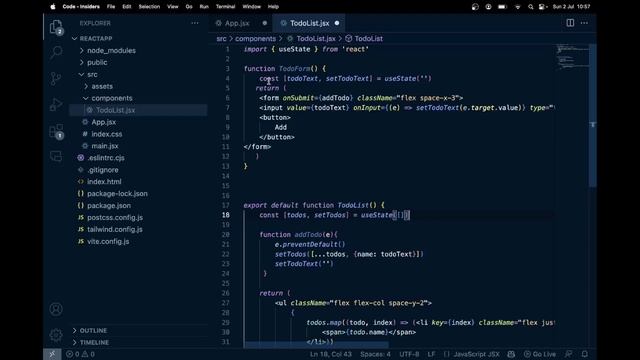The width and height of the screenshot is (640, 360).
Task: Open notifications bell in status bar
Action: (x=585, y=354)
